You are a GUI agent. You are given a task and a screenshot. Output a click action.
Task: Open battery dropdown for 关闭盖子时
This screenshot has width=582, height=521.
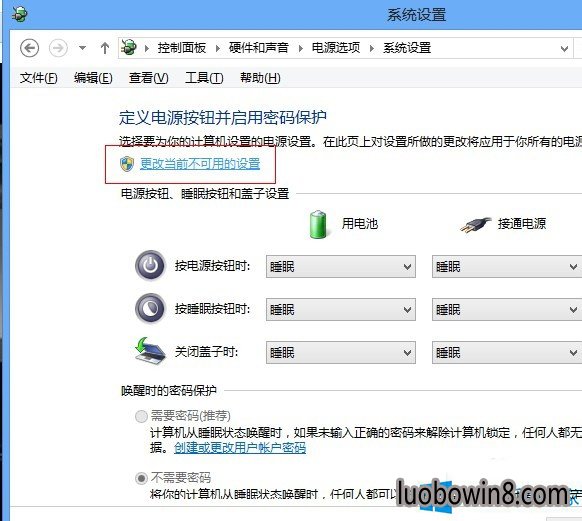pyautogui.click(x=341, y=353)
